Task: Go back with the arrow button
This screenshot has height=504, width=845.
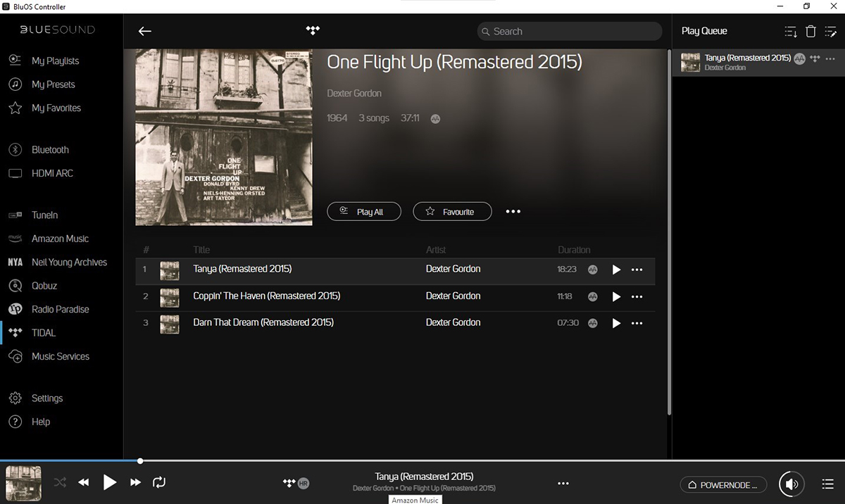Action: 145,31
